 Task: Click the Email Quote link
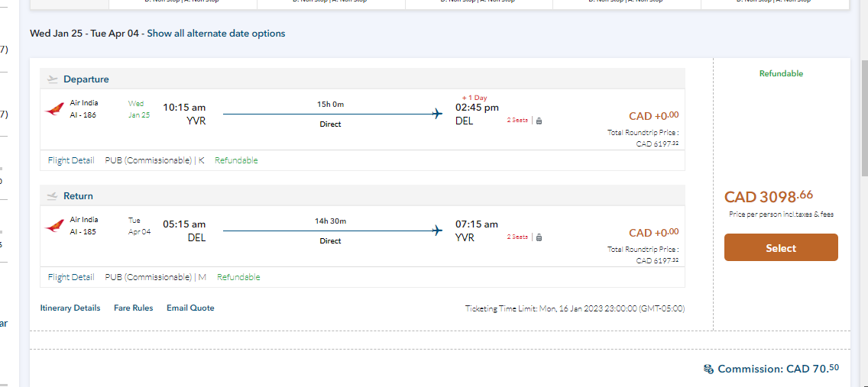[190, 308]
